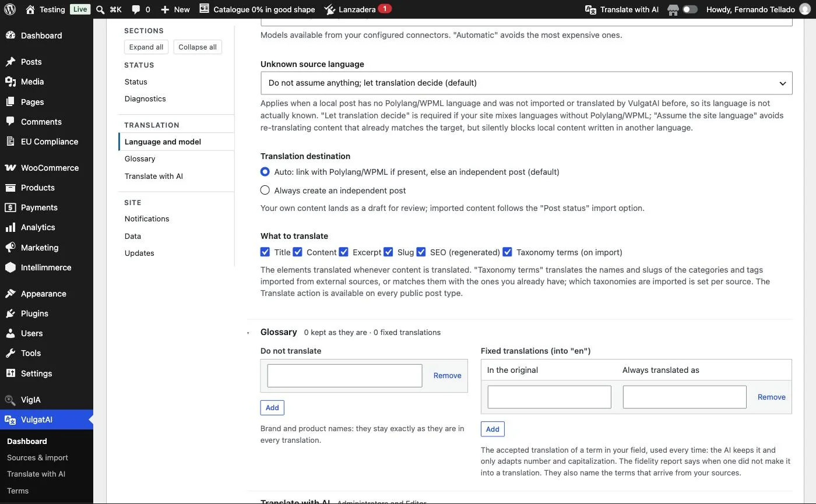The height and width of the screenshot is (504, 816).
Task: Click the Collapse all button
Action: tap(198, 47)
